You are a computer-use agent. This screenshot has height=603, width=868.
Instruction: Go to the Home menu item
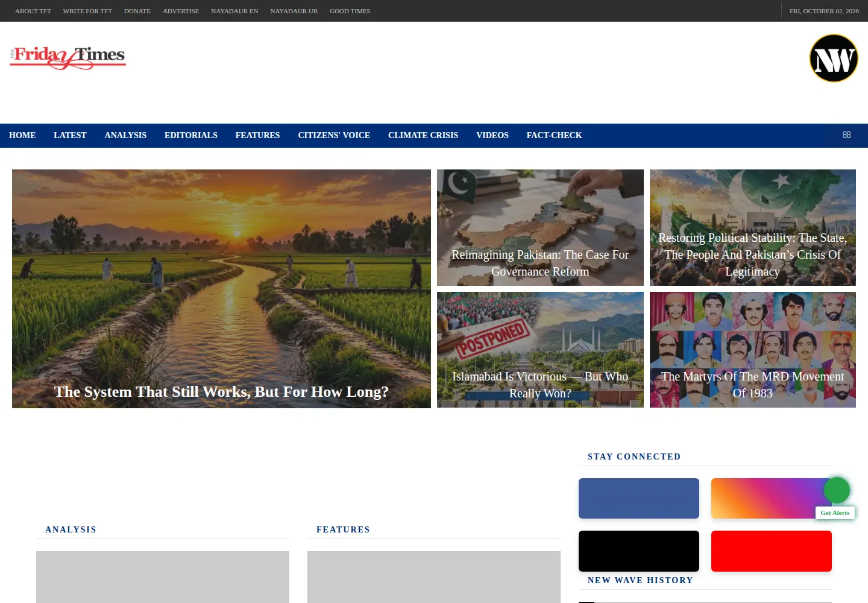coord(22,136)
